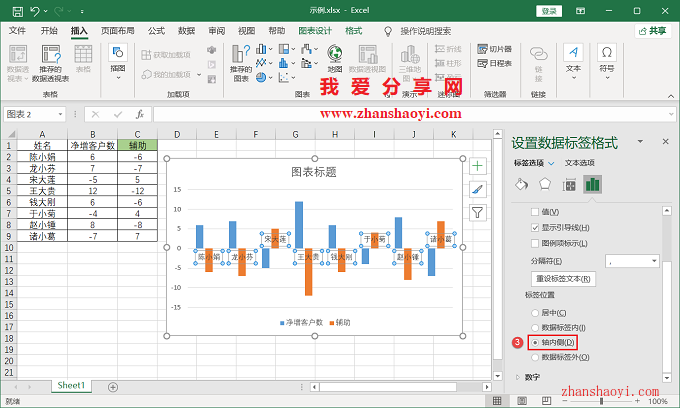Click the Save icon in title bar
This screenshot has width=680, height=408.
17,11
